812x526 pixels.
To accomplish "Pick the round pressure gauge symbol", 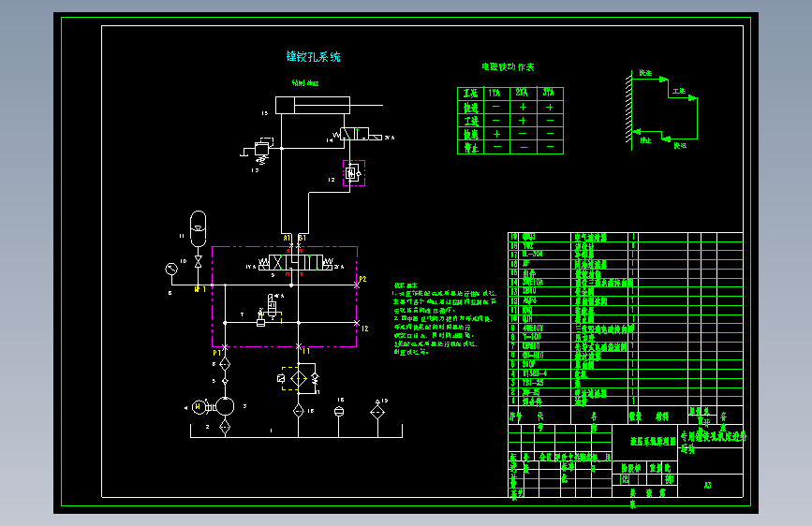I will (171, 270).
